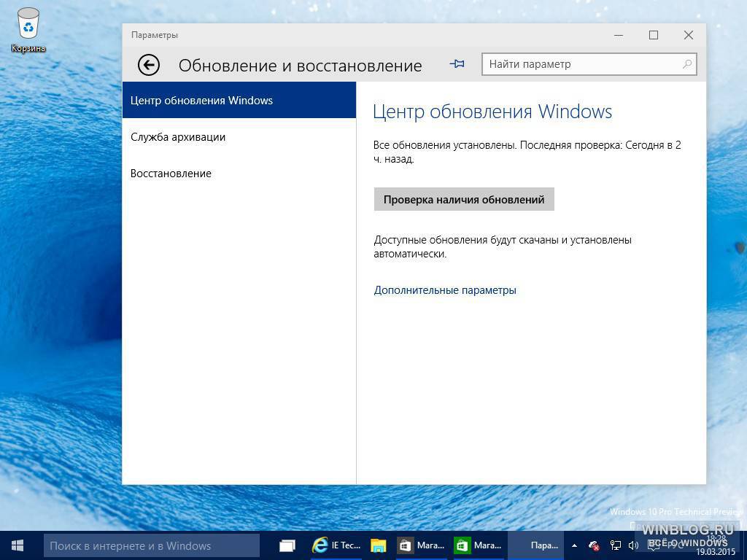Image resolution: width=747 pixels, height=560 pixels.
Task: Click the tray icon with the red X badge
Action: pyautogui.click(x=594, y=545)
